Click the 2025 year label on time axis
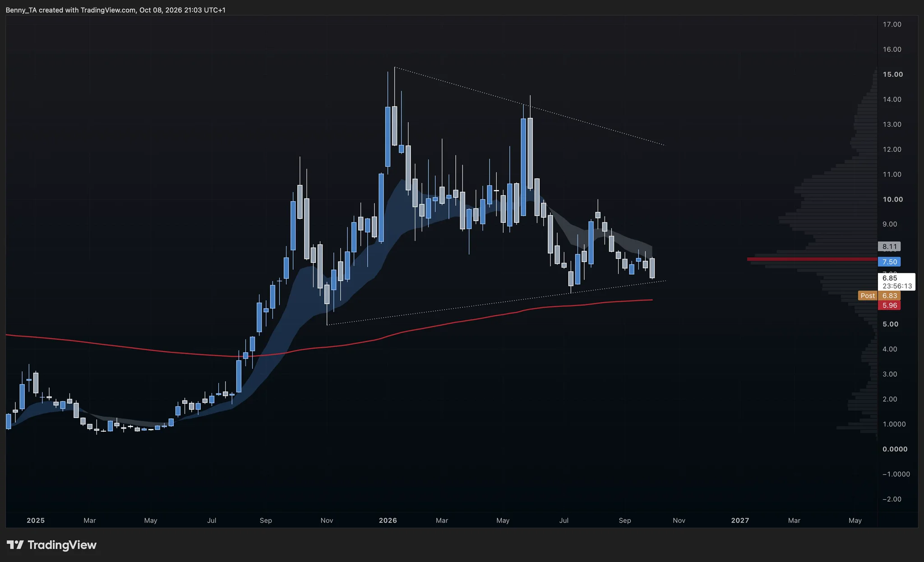The width and height of the screenshot is (924, 562). [x=36, y=520]
